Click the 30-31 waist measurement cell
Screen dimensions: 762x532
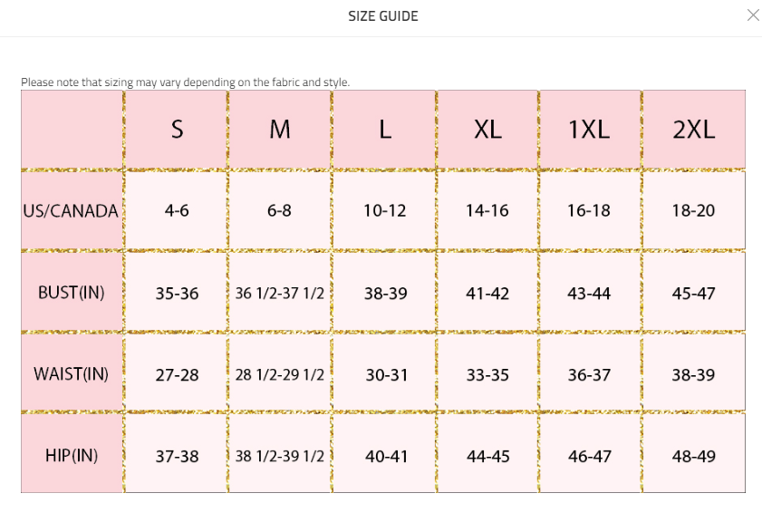pos(385,375)
